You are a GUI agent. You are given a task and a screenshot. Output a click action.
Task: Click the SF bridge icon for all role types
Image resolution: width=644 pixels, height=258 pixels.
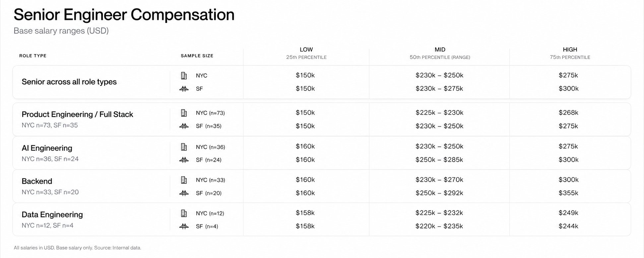(184, 89)
